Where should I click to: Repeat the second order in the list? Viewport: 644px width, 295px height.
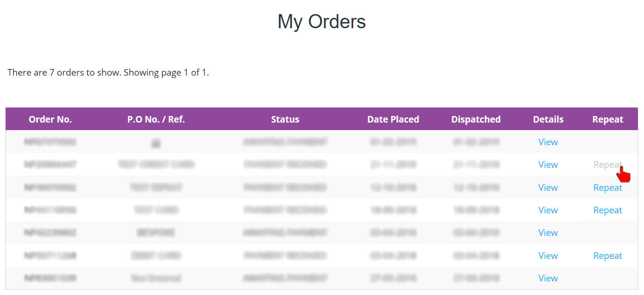coord(607,164)
